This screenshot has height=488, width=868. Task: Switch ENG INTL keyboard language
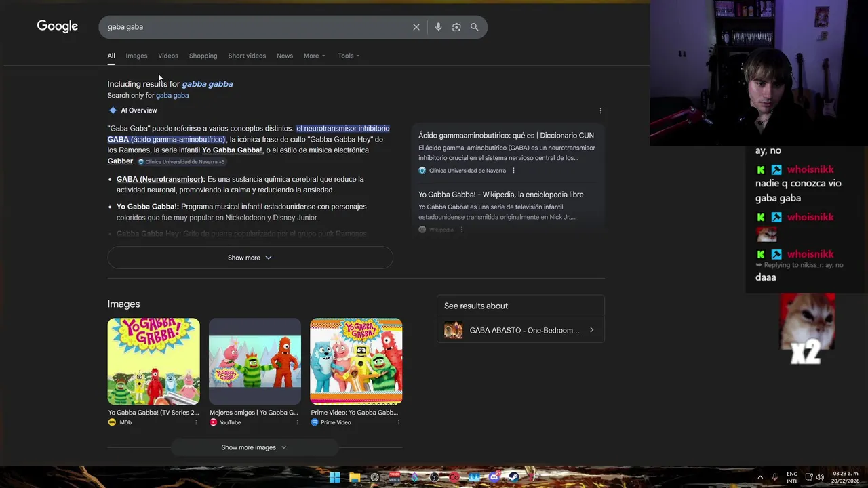click(792, 477)
